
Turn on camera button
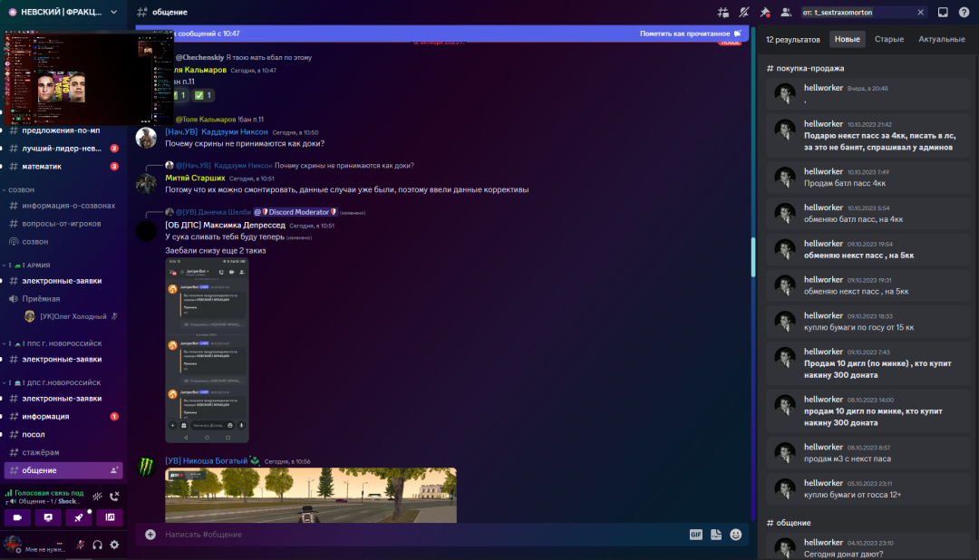pyautogui.click(x=17, y=517)
